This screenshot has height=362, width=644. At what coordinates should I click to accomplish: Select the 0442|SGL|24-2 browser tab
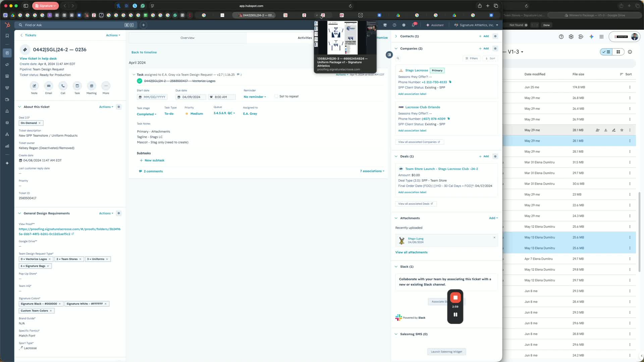click(256, 15)
